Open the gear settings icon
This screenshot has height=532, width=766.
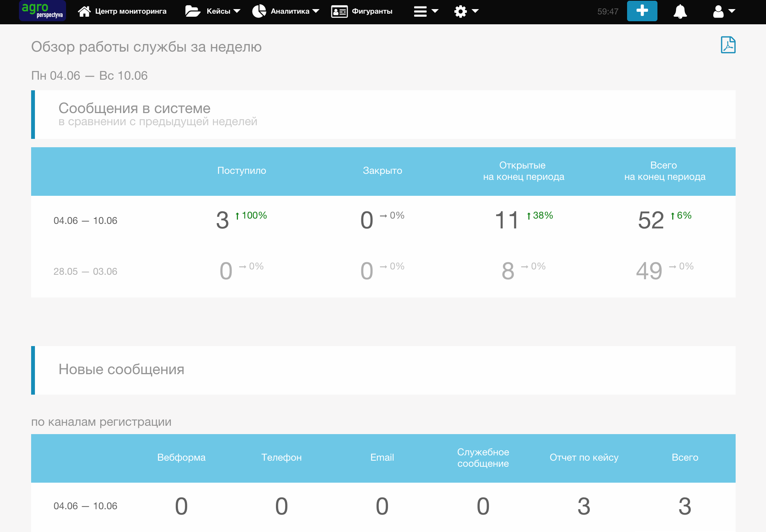[460, 11]
